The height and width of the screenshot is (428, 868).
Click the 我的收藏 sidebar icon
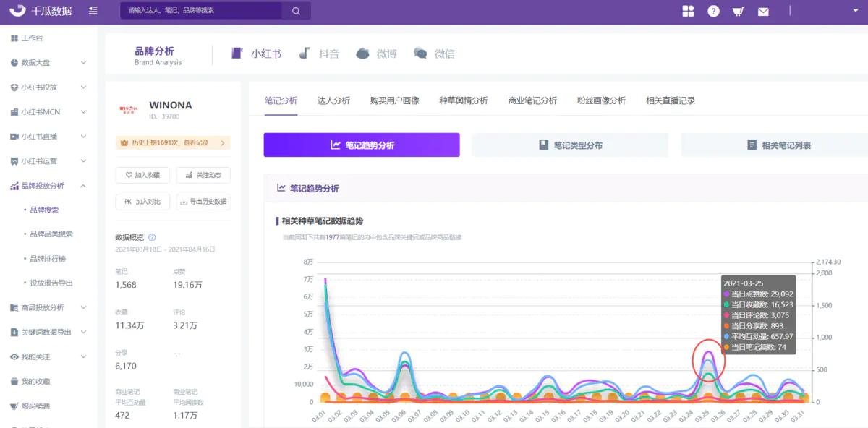click(x=14, y=382)
